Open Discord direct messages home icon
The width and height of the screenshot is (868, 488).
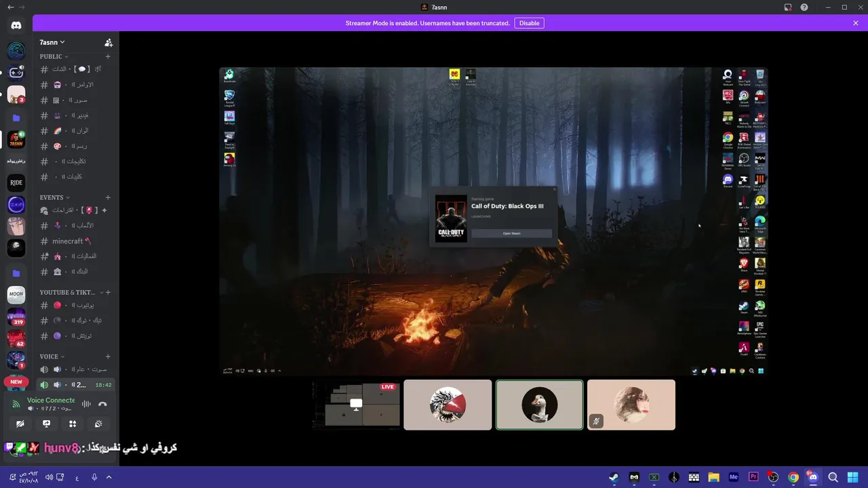point(16,26)
